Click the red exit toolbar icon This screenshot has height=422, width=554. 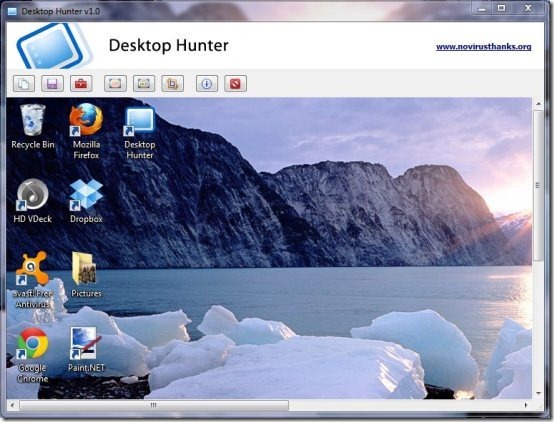tap(235, 84)
